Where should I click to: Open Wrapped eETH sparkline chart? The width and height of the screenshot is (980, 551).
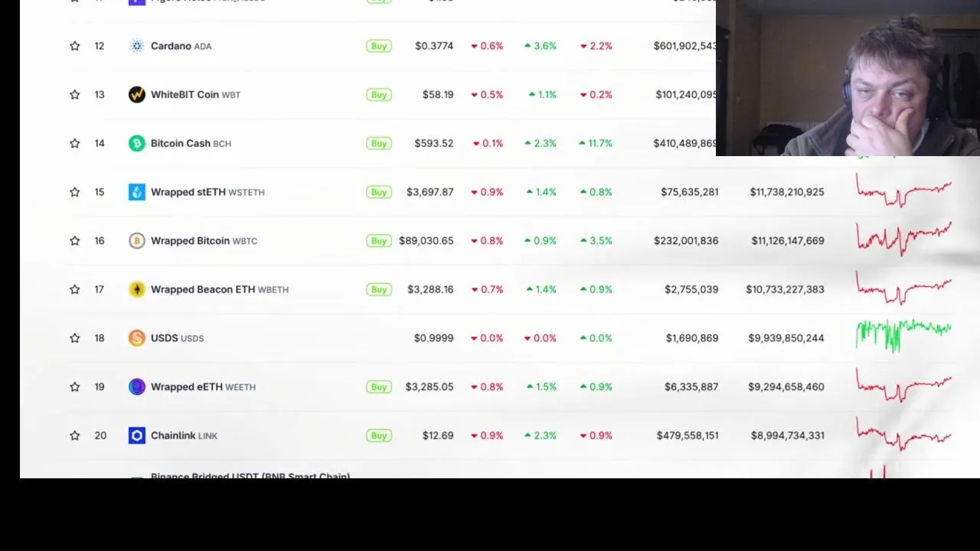[903, 386]
